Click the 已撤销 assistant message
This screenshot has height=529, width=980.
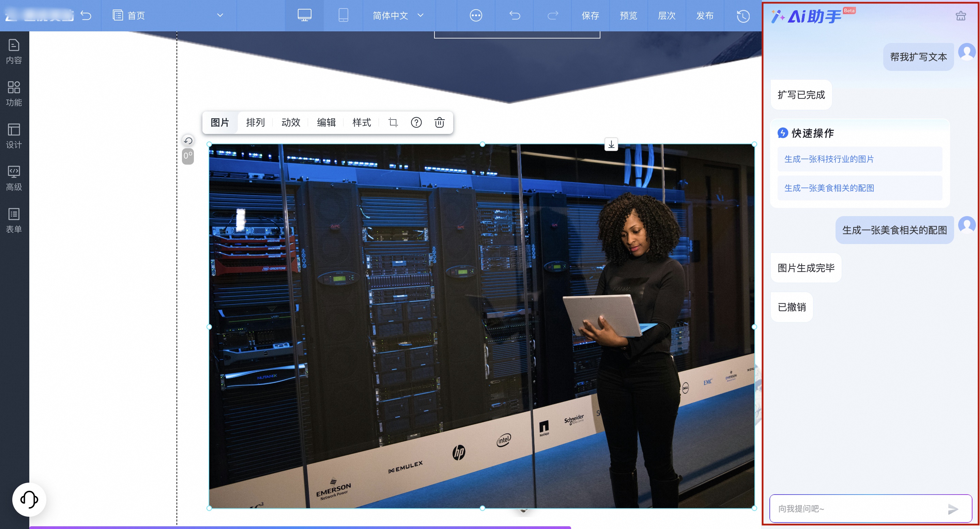point(792,307)
